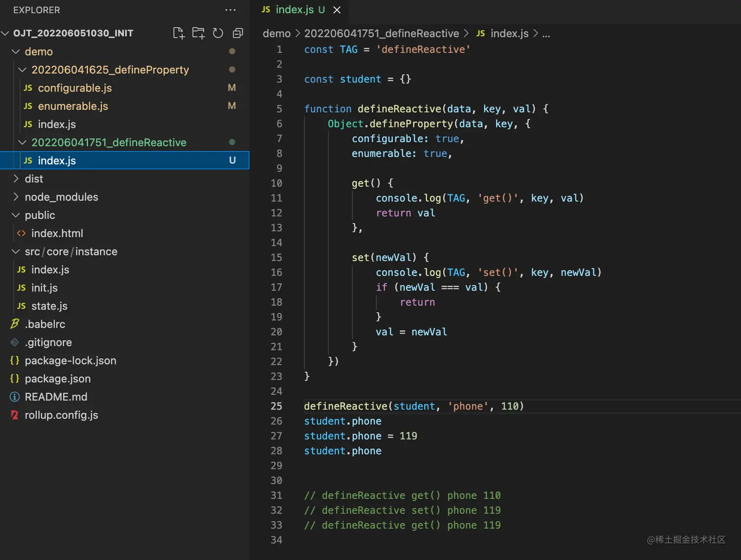741x560 pixels.
Task: Click comment on line 32 about set()
Action: click(x=402, y=510)
